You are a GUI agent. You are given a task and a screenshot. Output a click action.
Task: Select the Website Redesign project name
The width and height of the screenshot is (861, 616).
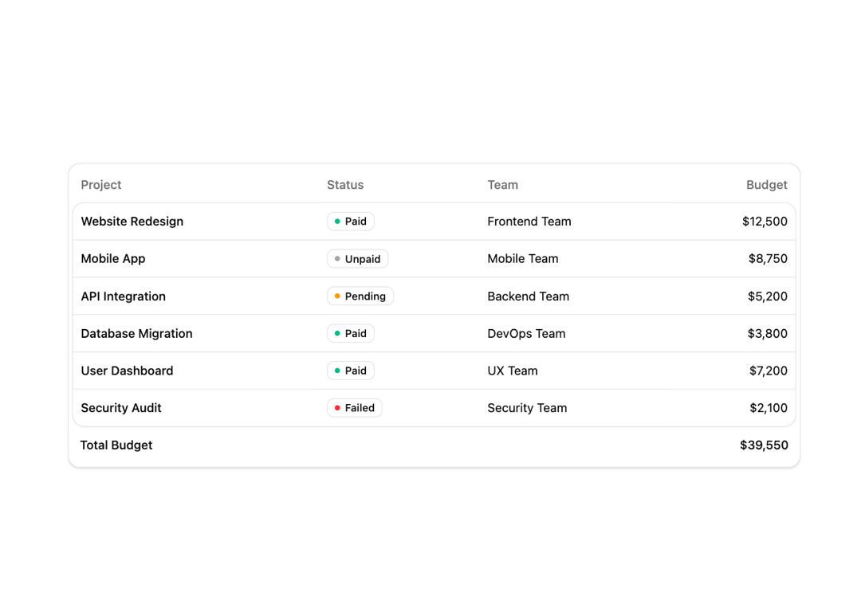(x=132, y=222)
